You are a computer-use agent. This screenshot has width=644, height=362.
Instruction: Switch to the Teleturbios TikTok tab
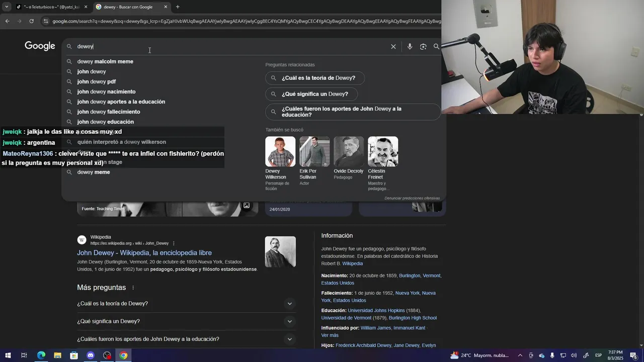(x=51, y=7)
